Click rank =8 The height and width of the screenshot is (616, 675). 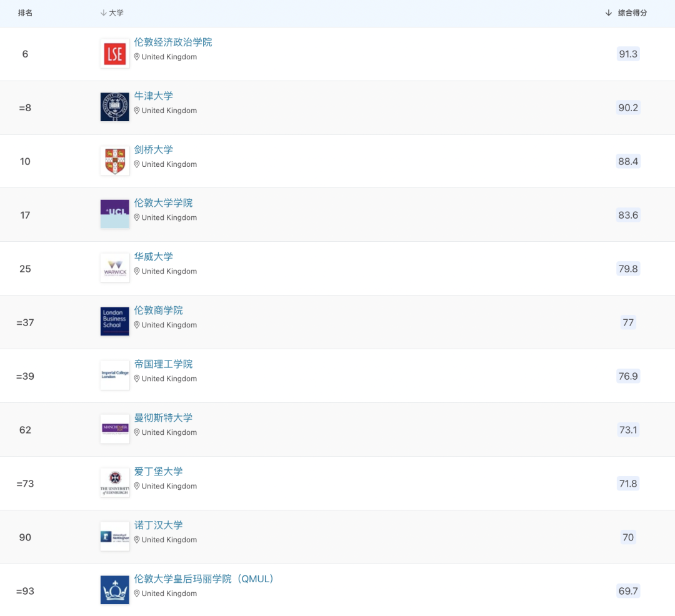click(25, 107)
